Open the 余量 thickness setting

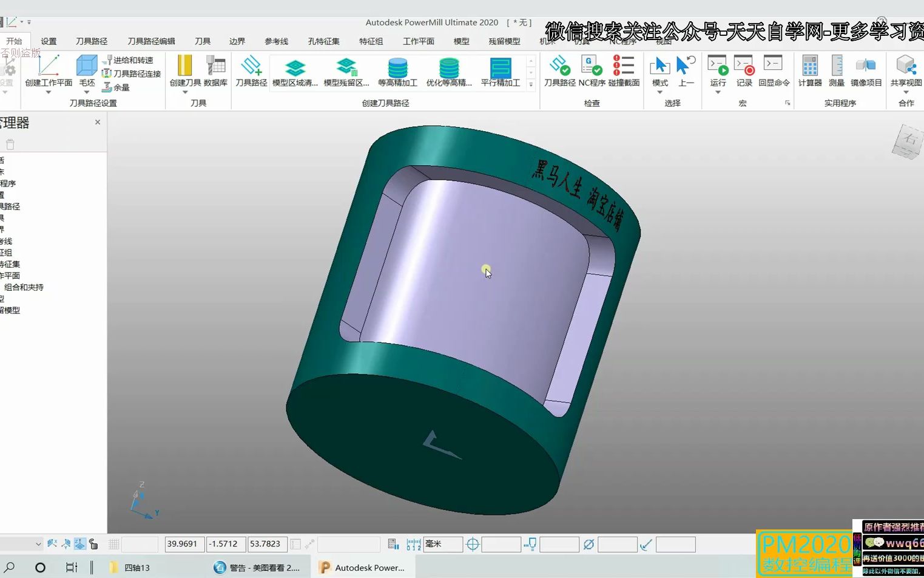(x=116, y=87)
